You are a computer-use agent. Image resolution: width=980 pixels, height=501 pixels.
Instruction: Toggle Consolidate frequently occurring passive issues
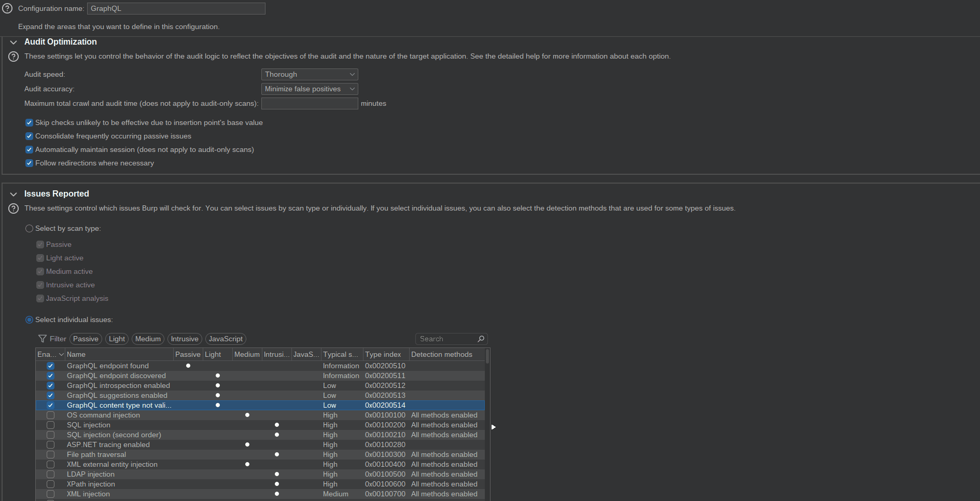[29, 136]
